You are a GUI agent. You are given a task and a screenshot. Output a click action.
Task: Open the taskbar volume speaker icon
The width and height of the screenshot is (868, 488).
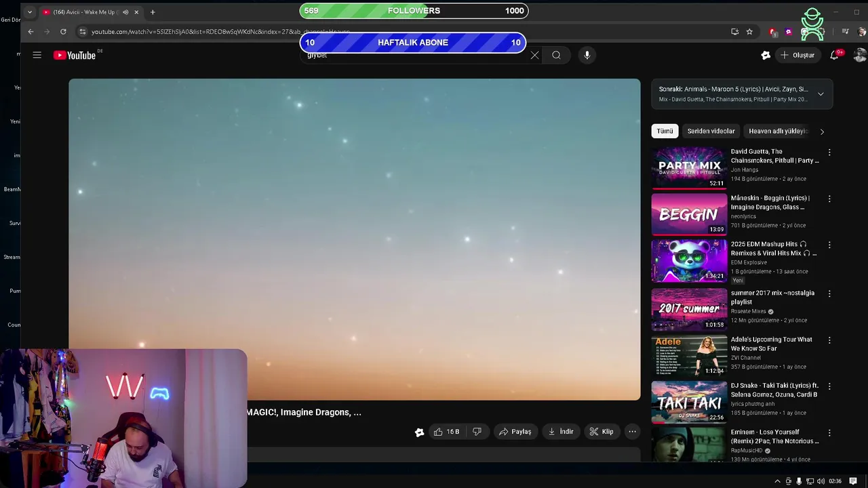click(x=821, y=481)
